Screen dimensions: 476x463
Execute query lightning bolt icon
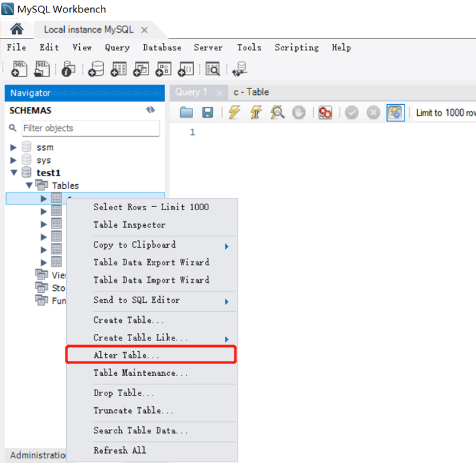(x=234, y=113)
